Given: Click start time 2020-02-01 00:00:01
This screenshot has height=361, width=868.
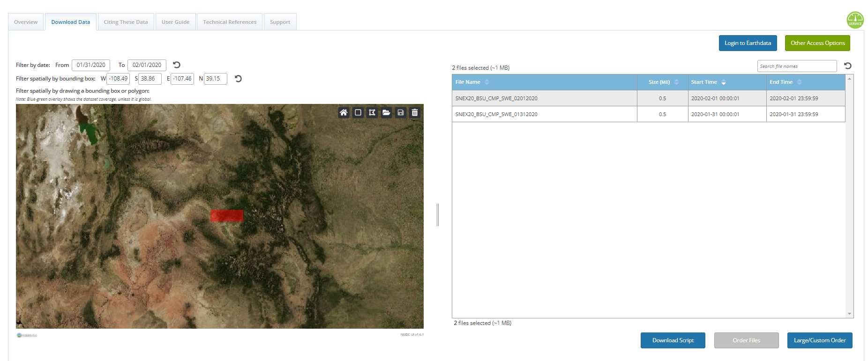Looking at the screenshot, I should click(715, 98).
